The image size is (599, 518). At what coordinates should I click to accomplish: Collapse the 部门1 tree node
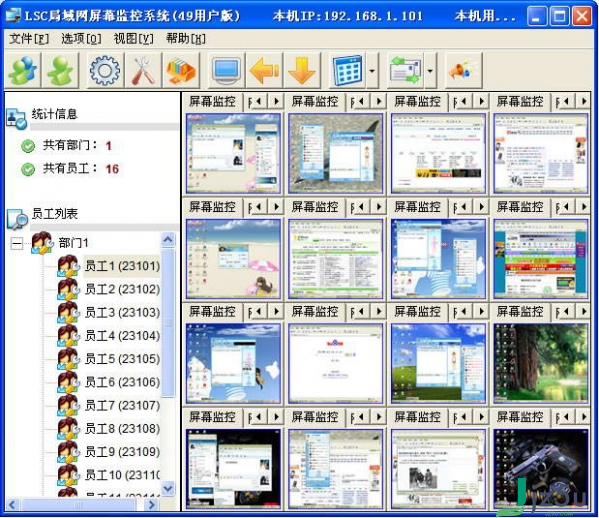coord(17,243)
